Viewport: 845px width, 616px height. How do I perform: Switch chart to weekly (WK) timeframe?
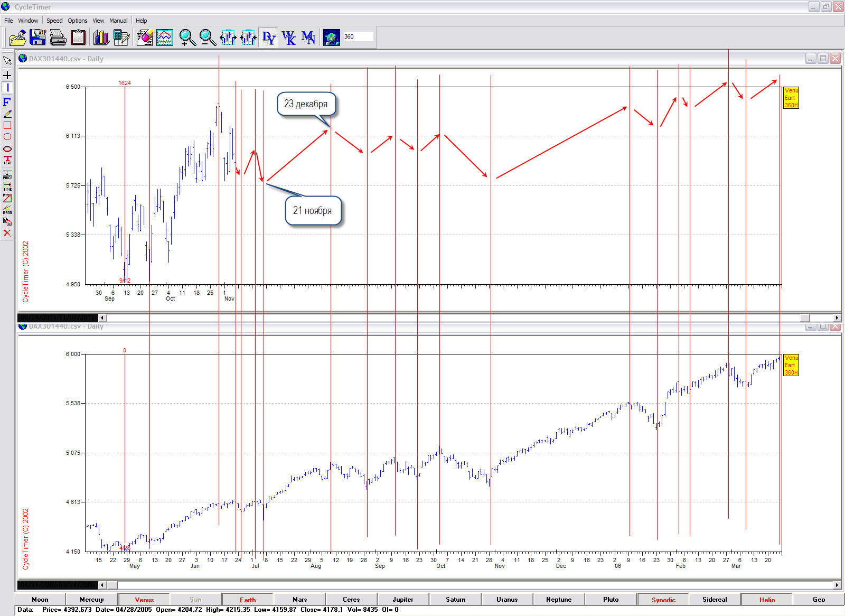(x=288, y=38)
